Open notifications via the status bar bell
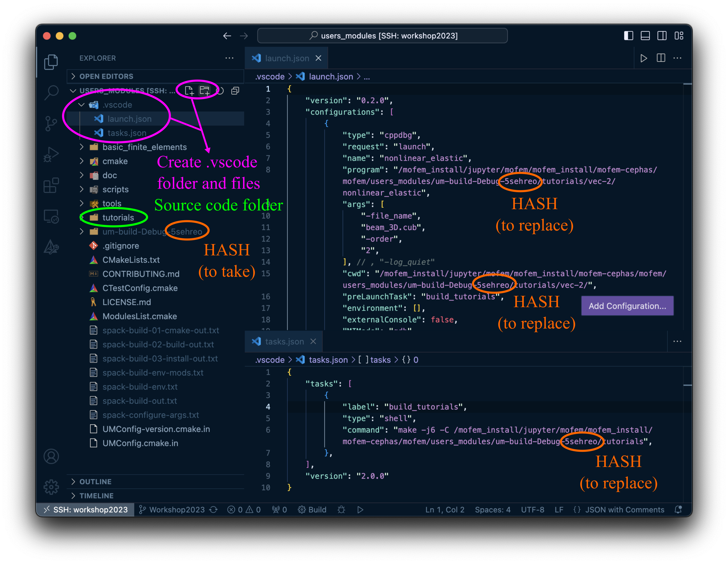This screenshot has width=728, height=564. [678, 510]
